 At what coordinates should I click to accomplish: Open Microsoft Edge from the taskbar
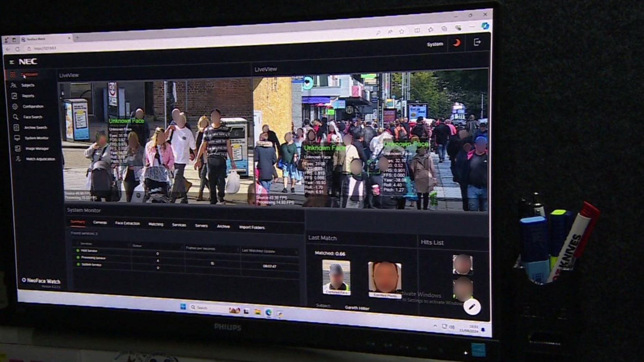[x=268, y=313]
